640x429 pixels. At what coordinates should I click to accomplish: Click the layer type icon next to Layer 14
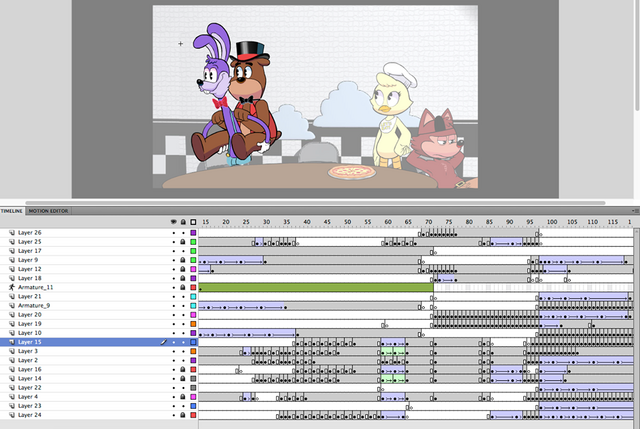tap(12, 378)
